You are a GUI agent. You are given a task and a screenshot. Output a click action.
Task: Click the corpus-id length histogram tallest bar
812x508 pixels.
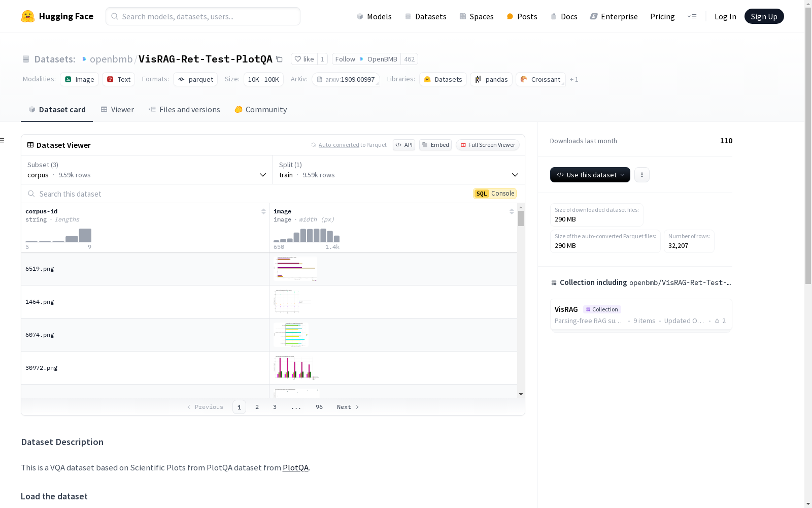coord(85,235)
